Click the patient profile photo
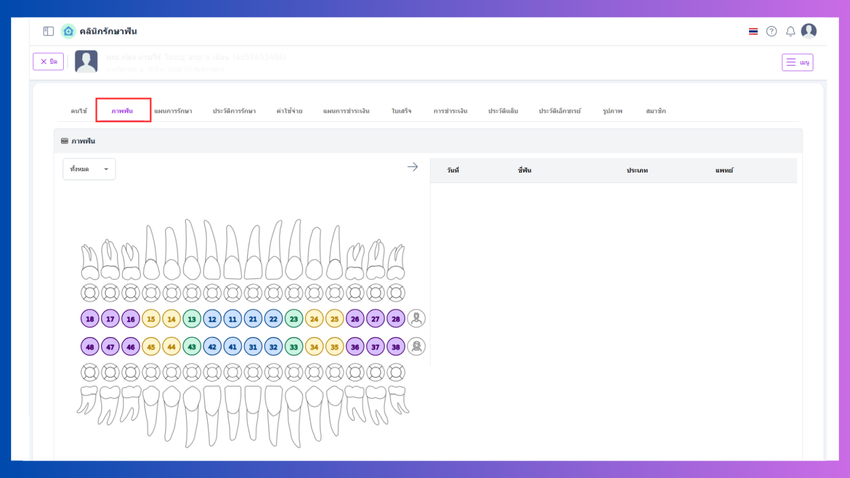Screen dimensions: 850x478 86,61
